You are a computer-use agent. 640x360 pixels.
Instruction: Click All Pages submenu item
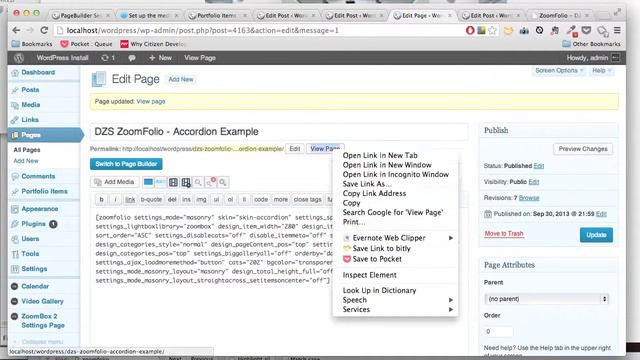click(x=27, y=150)
